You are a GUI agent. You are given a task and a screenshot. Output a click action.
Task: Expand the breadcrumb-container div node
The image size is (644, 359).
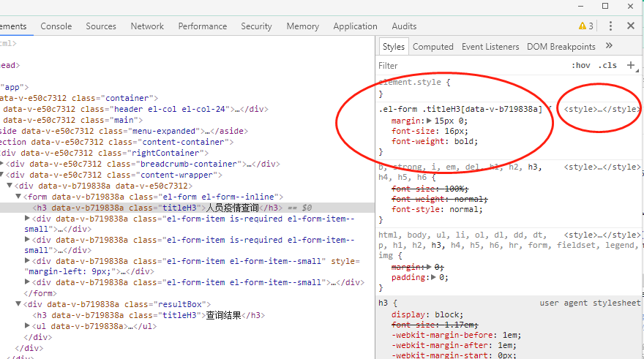[1, 164]
